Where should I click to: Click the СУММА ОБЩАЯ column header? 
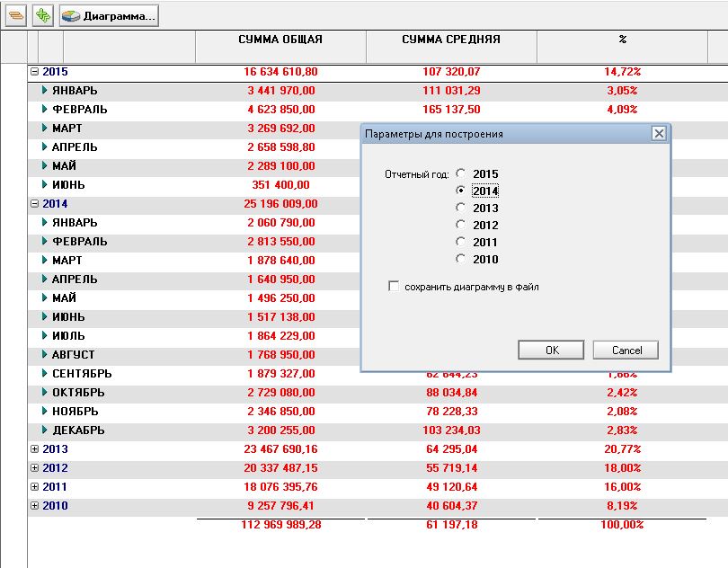pos(280,40)
